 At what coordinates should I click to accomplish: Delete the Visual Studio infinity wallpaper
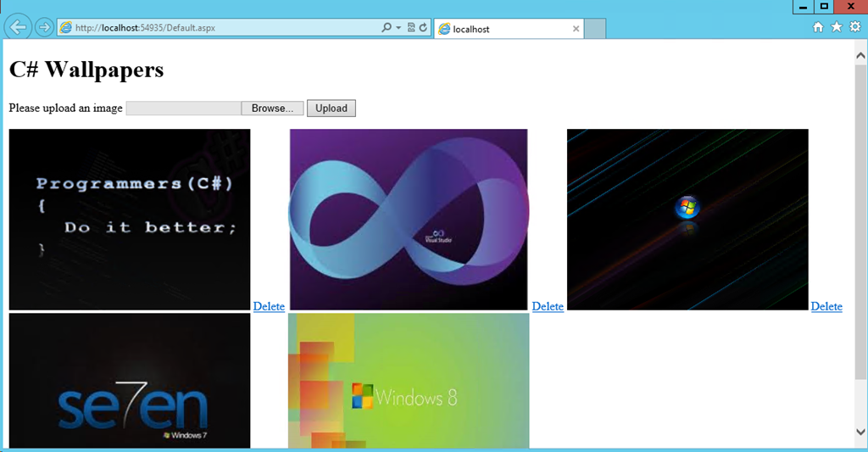click(548, 306)
